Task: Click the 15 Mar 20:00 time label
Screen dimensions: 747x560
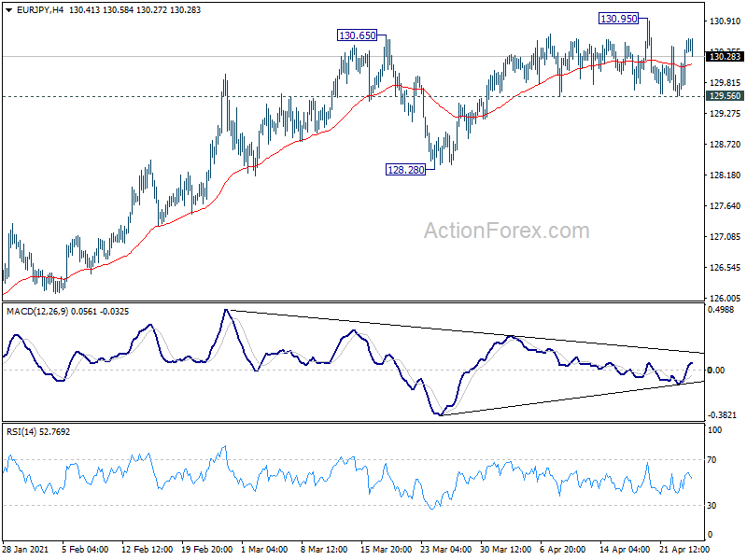Action: (x=386, y=549)
